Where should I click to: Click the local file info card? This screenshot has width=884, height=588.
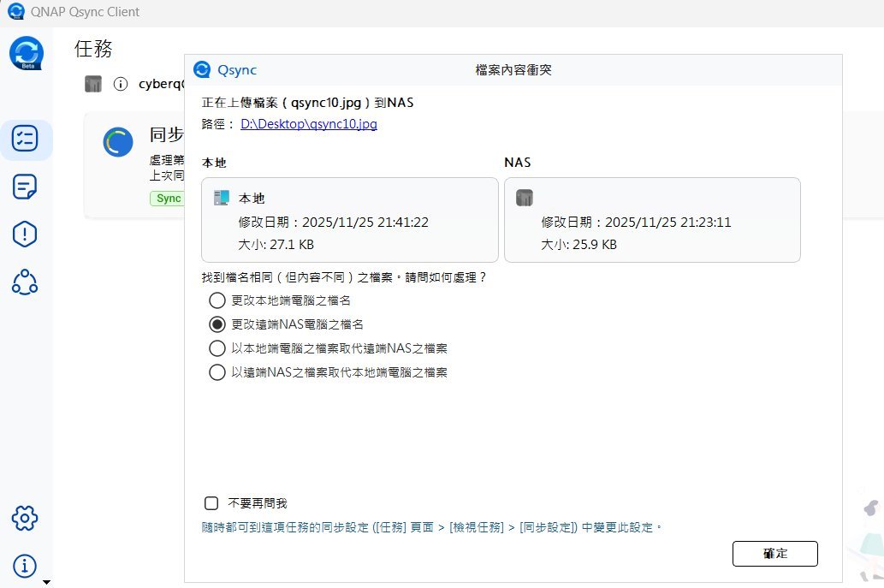[x=349, y=220]
